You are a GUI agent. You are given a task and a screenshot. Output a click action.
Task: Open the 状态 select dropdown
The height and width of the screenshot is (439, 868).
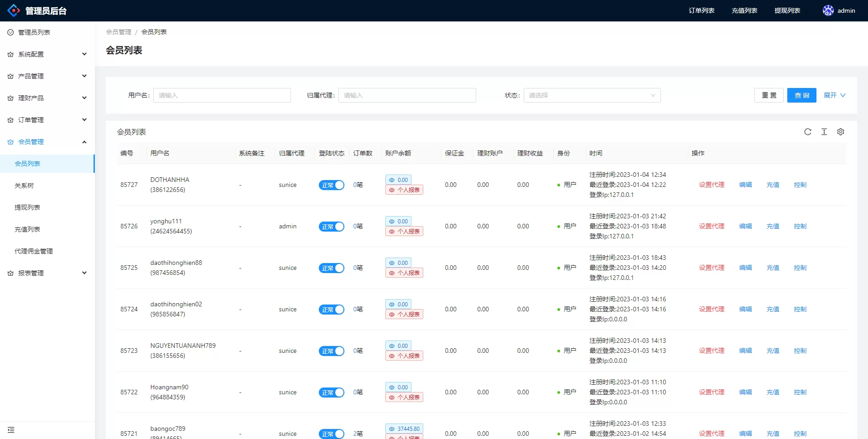coord(592,95)
